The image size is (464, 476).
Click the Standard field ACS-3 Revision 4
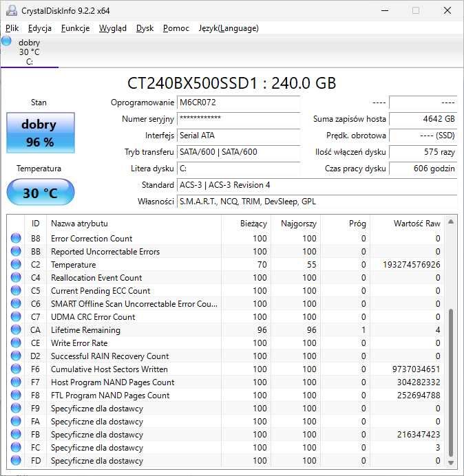pyautogui.click(x=317, y=185)
